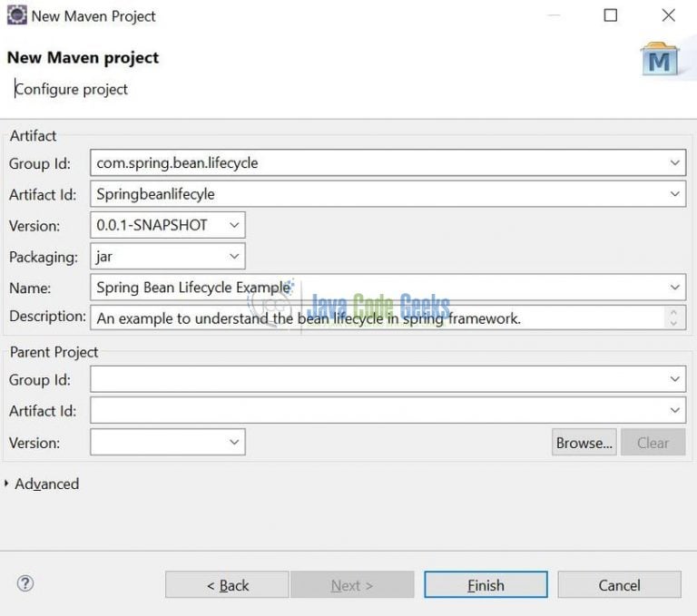Click the disabled Next button
This screenshot has height=616, width=697.
pyautogui.click(x=352, y=585)
